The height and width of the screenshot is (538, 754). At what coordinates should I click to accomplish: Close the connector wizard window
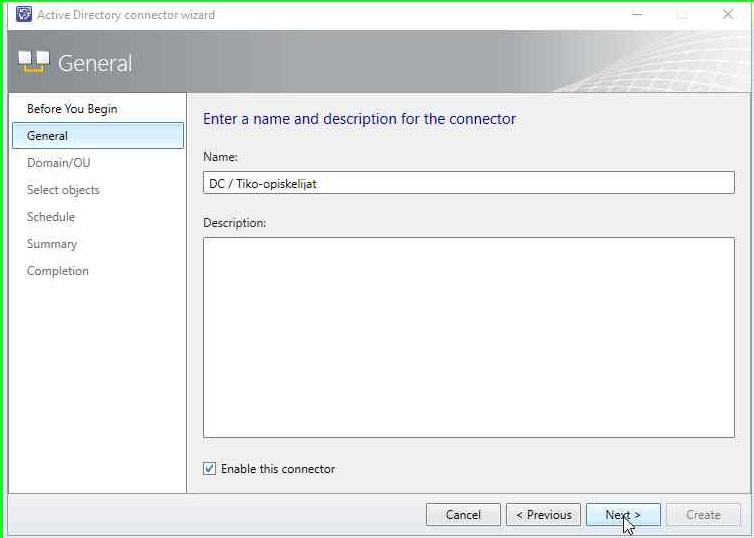pos(728,14)
